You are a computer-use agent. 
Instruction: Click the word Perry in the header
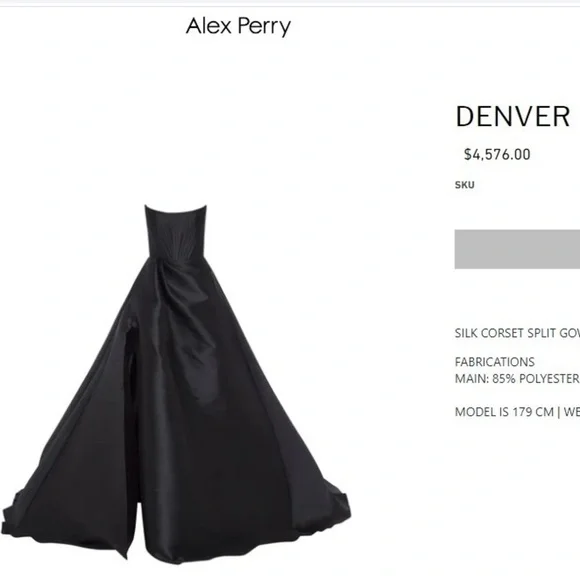[264, 27]
